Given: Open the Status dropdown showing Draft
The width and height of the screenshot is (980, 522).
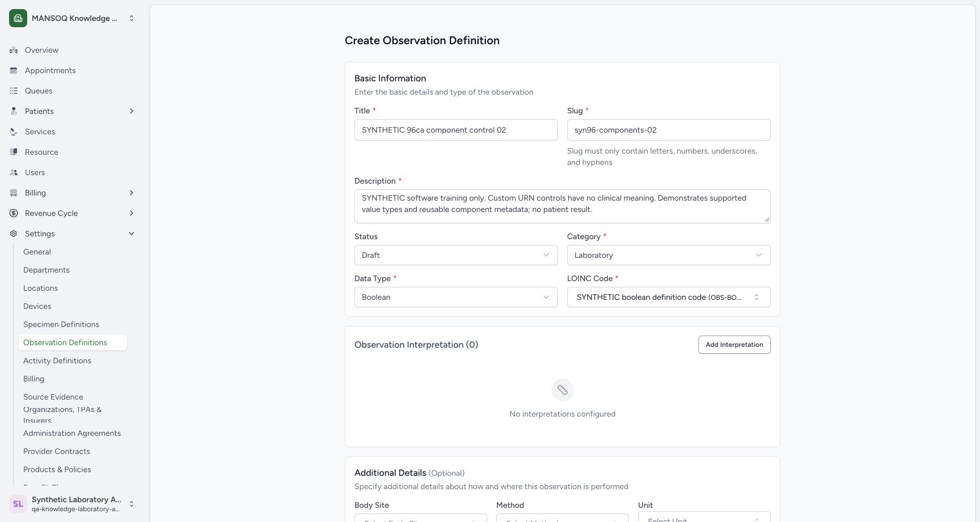Looking at the screenshot, I should tap(456, 255).
